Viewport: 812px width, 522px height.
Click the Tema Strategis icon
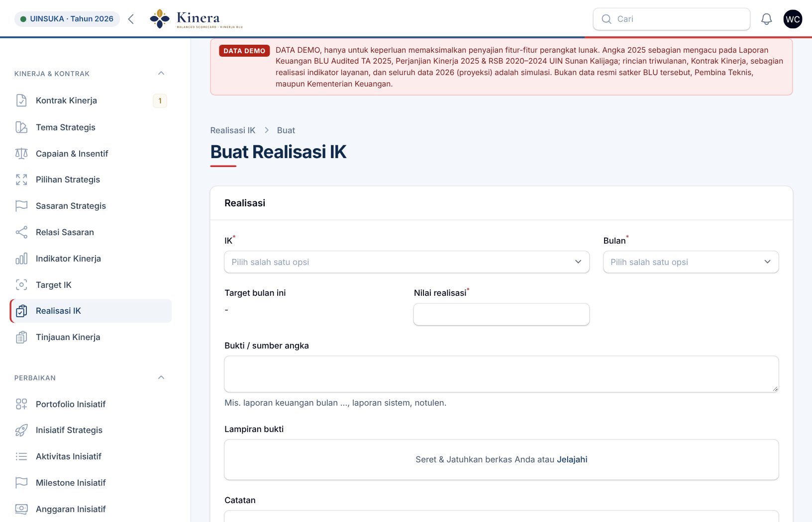click(x=21, y=127)
